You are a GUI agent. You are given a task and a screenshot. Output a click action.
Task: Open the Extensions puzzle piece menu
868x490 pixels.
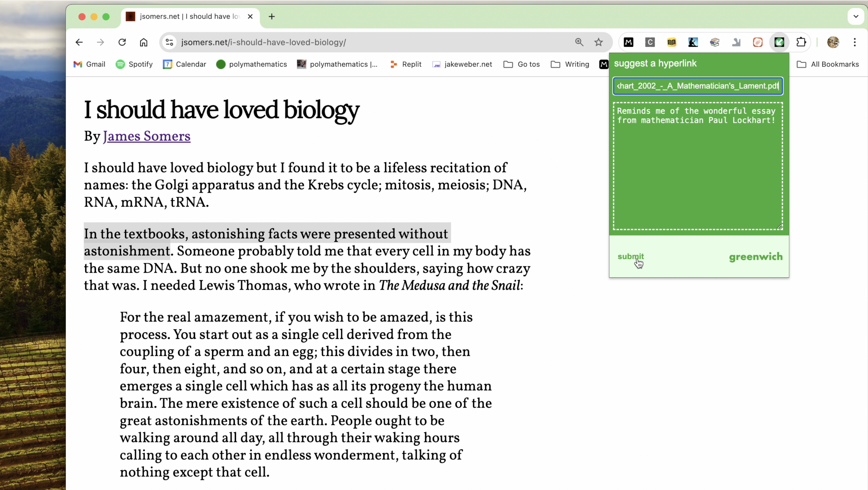pos(801,42)
